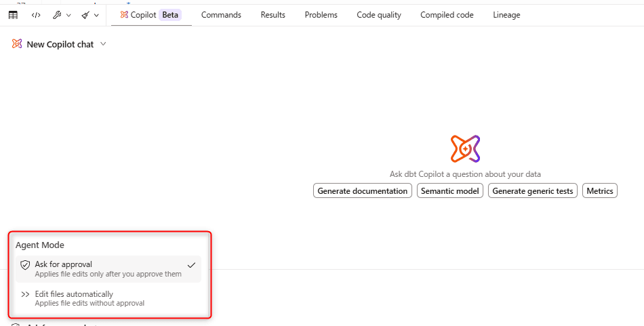Choose Edit files automatically mode
The image size is (644, 326).
[x=108, y=298]
